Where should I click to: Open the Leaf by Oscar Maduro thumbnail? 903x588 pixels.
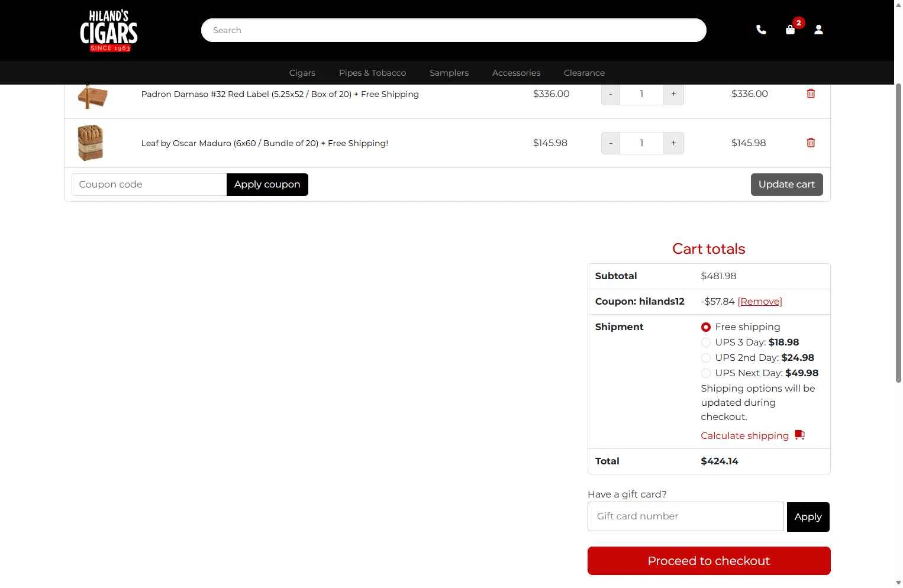click(x=91, y=143)
